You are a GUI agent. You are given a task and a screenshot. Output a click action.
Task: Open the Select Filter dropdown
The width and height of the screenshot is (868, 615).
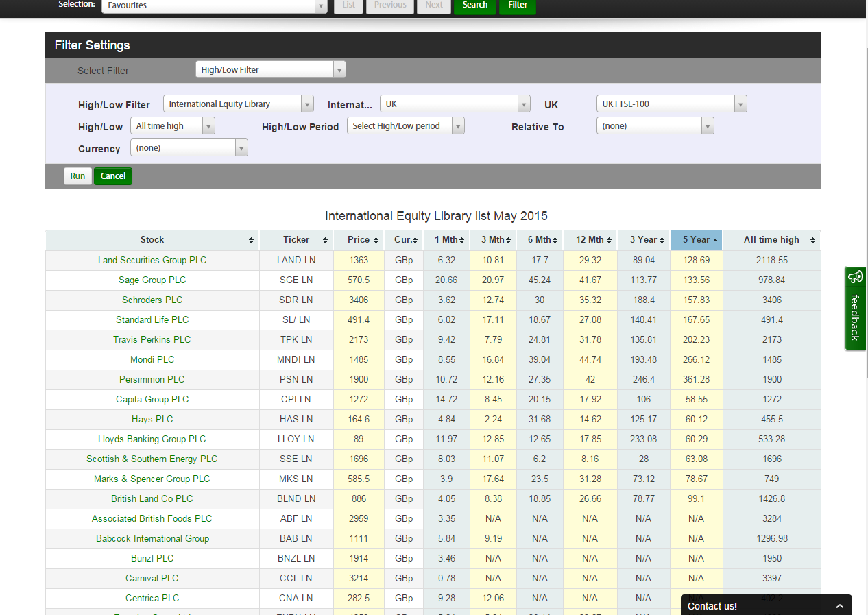[270, 70]
